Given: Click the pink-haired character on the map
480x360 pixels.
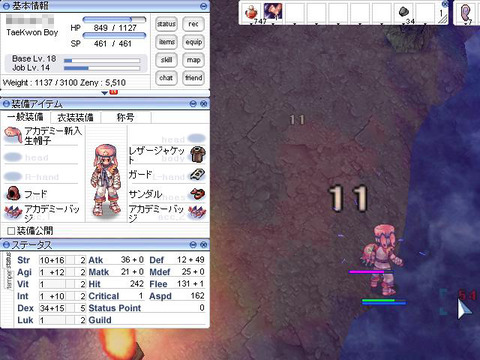Looking at the screenshot, I should 383,260.
